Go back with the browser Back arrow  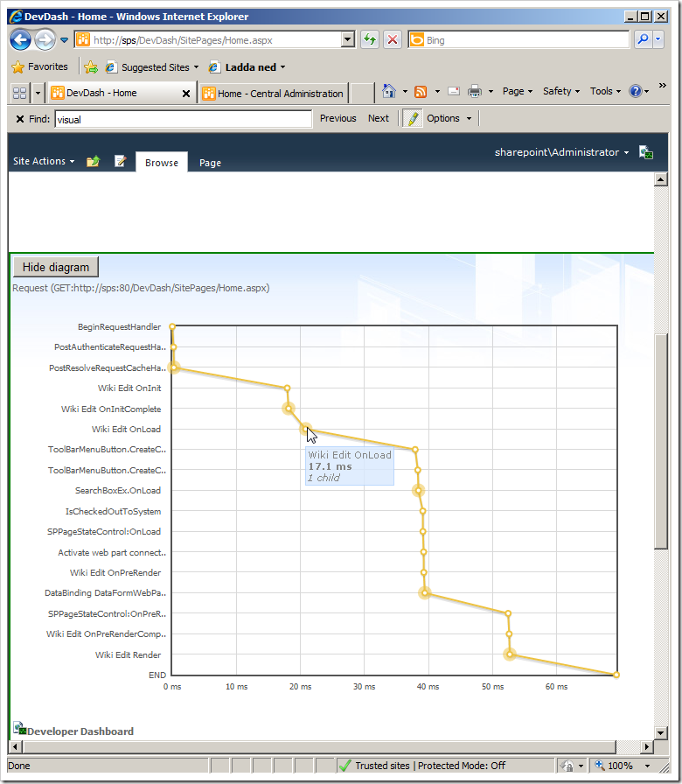20,40
